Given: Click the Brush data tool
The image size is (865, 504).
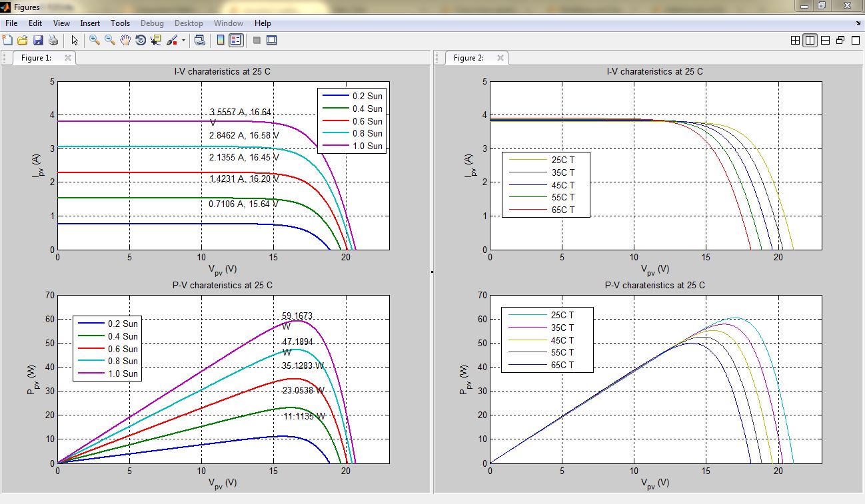Looking at the screenshot, I should 172,40.
